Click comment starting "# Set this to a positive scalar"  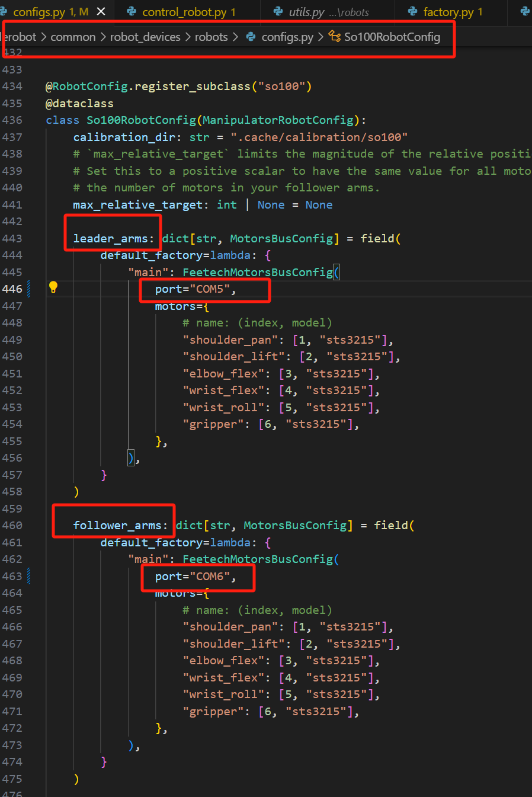pyautogui.click(x=302, y=171)
